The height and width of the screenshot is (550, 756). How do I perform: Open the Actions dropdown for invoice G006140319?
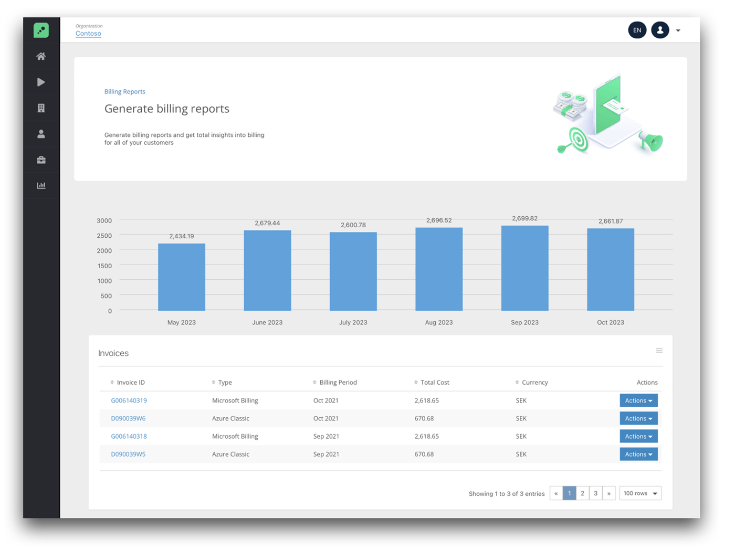tap(638, 400)
